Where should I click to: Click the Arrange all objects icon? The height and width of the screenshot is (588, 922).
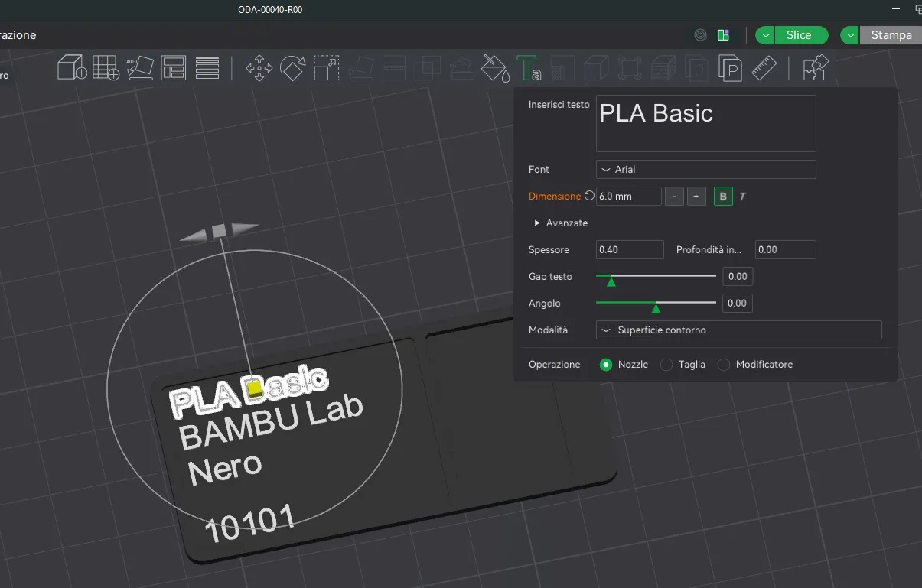point(174,67)
